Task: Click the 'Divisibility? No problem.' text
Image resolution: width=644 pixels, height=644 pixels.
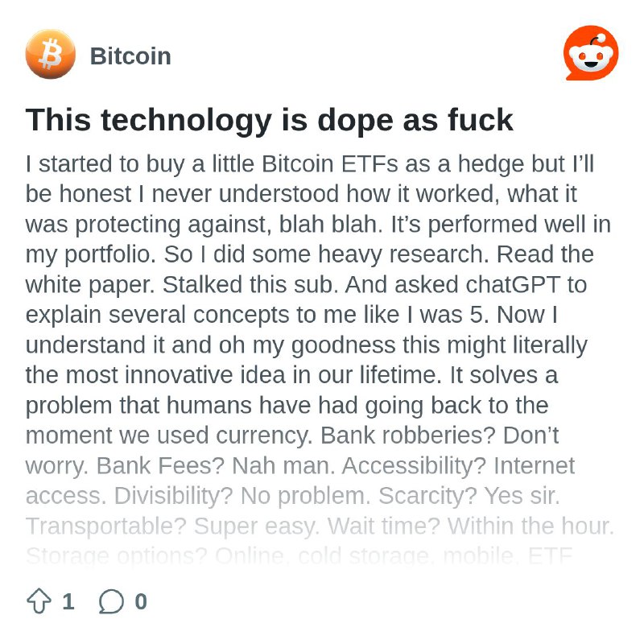Action: pos(242,496)
